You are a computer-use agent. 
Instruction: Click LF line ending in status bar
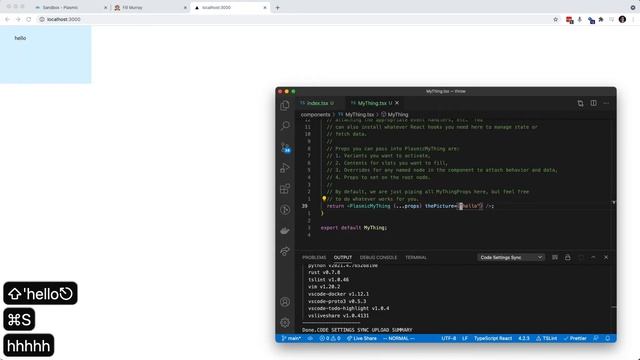point(465,338)
